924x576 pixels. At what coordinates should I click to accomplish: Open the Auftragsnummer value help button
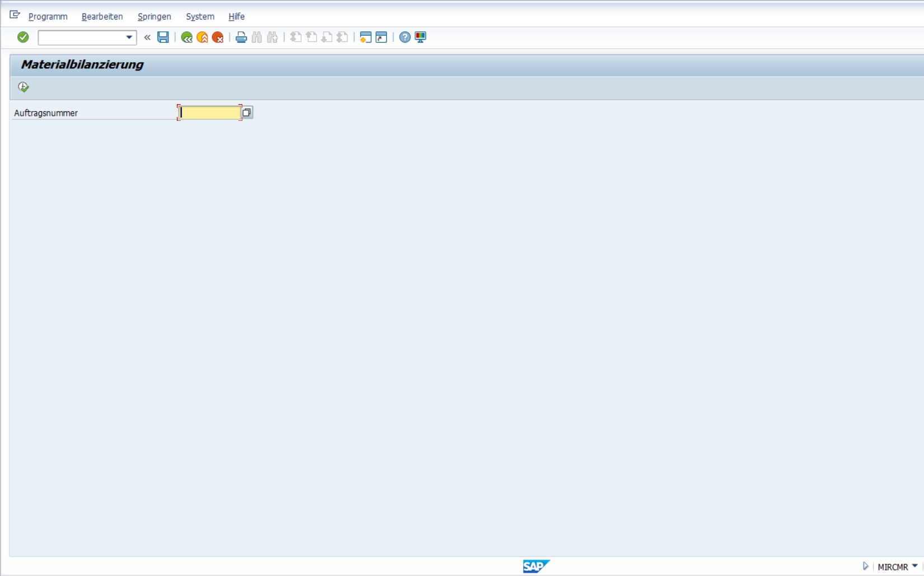(x=247, y=113)
